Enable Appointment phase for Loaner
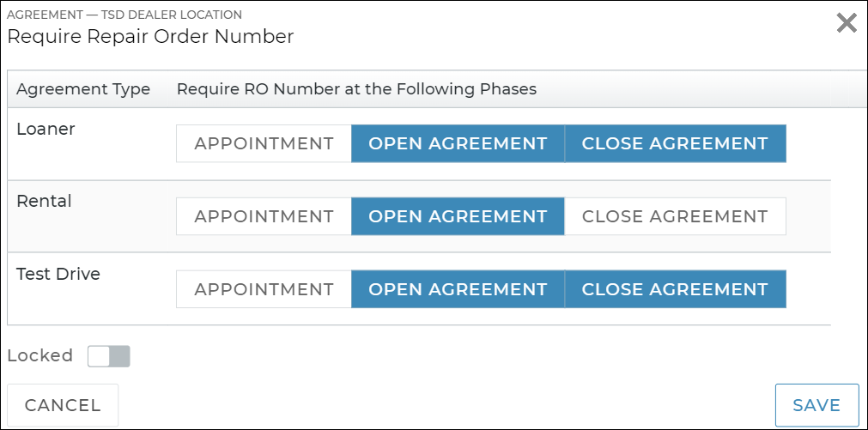Image resolution: width=868 pixels, height=430 pixels. 264,143
